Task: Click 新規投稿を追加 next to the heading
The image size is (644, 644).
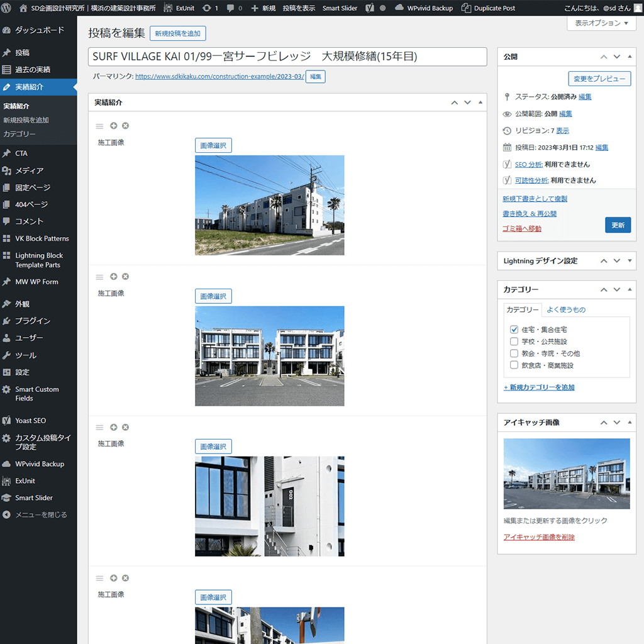Action: (x=177, y=33)
